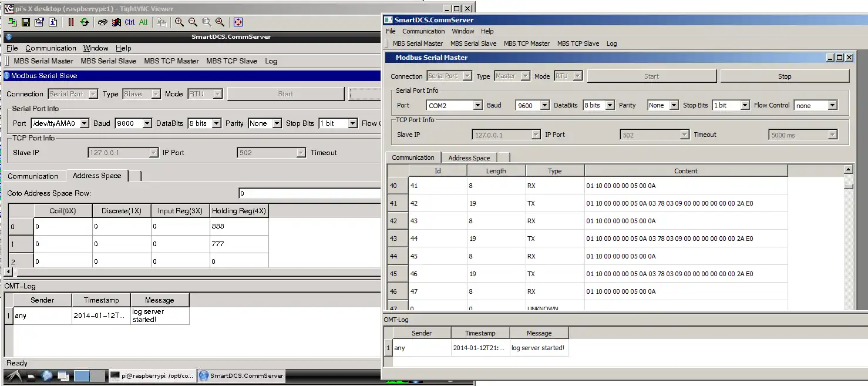
Task: Select the Holding Reg cell containing 888
Action: pos(239,226)
